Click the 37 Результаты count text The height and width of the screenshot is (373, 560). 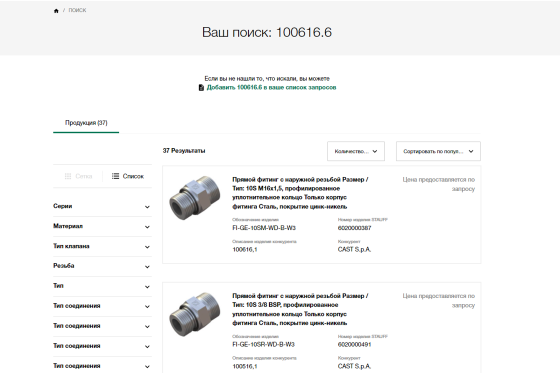[x=184, y=151]
